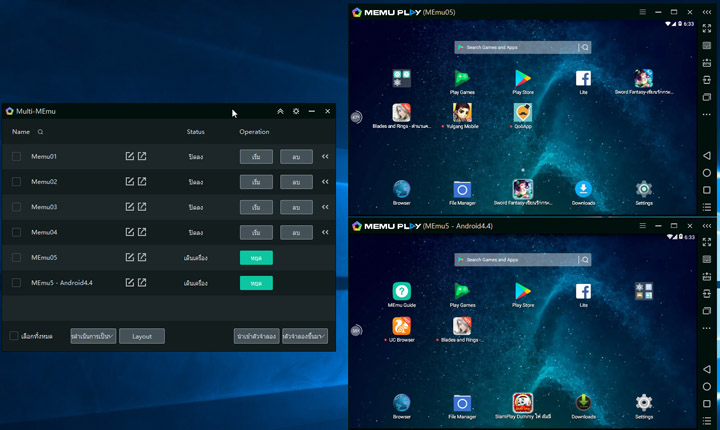Expand more options arrows for Memu02
720x430 pixels.
pyautogui.click(x=325, y=181)
